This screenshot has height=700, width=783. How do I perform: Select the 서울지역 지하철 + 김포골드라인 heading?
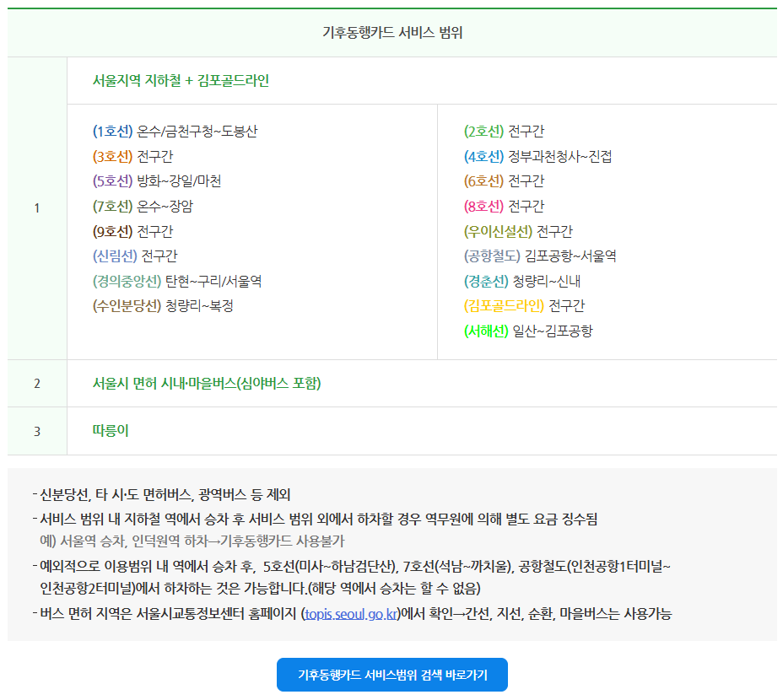pyautogui.click(x=183, y=79)
